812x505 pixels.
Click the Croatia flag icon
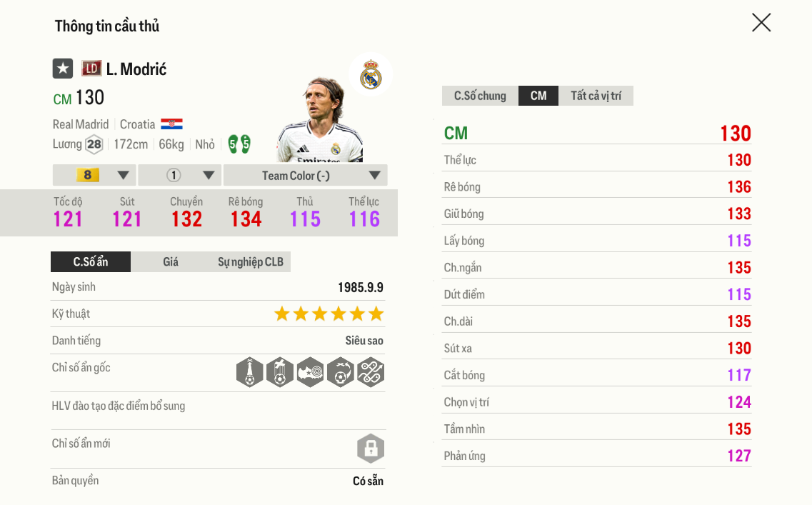point(171,124)
